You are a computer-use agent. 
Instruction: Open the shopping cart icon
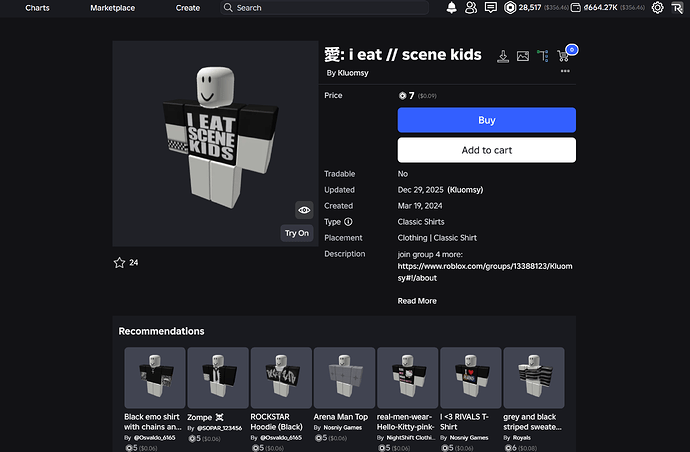563,56
